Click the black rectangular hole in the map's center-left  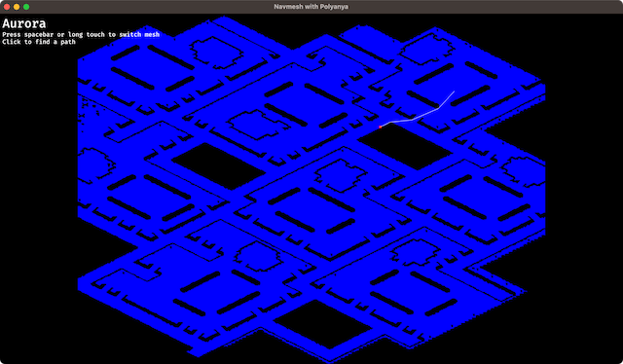coord(218,166)
